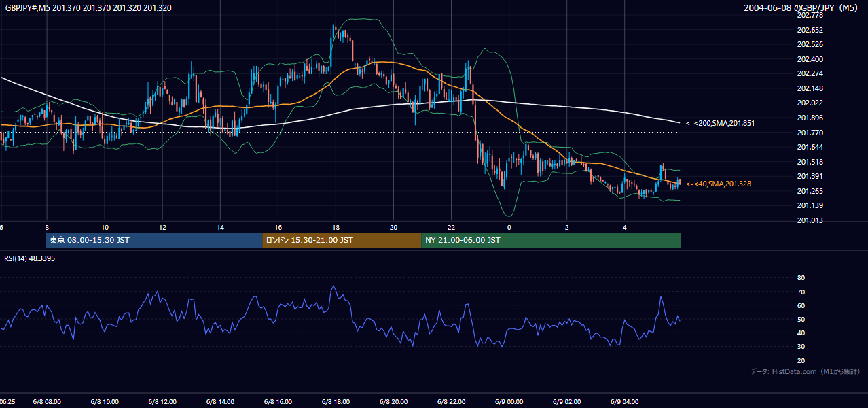Click price axis value 202.778
Screen dimensions: 868x408
point(810,15)
